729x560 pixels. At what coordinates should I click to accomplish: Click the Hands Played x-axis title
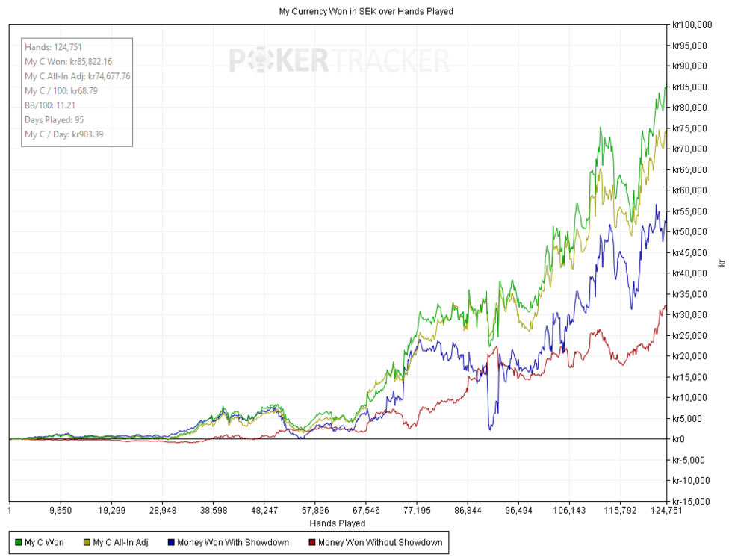pos(337,523)
